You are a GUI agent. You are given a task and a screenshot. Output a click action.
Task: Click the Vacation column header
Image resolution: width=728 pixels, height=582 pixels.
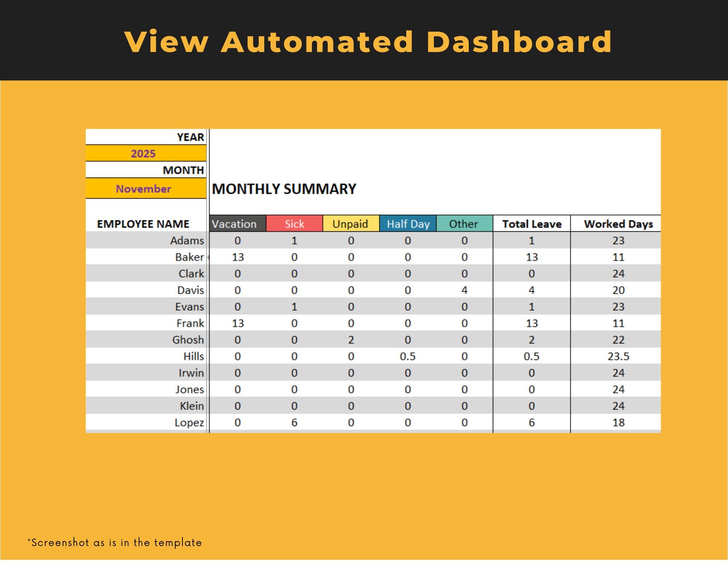point(238,224)
